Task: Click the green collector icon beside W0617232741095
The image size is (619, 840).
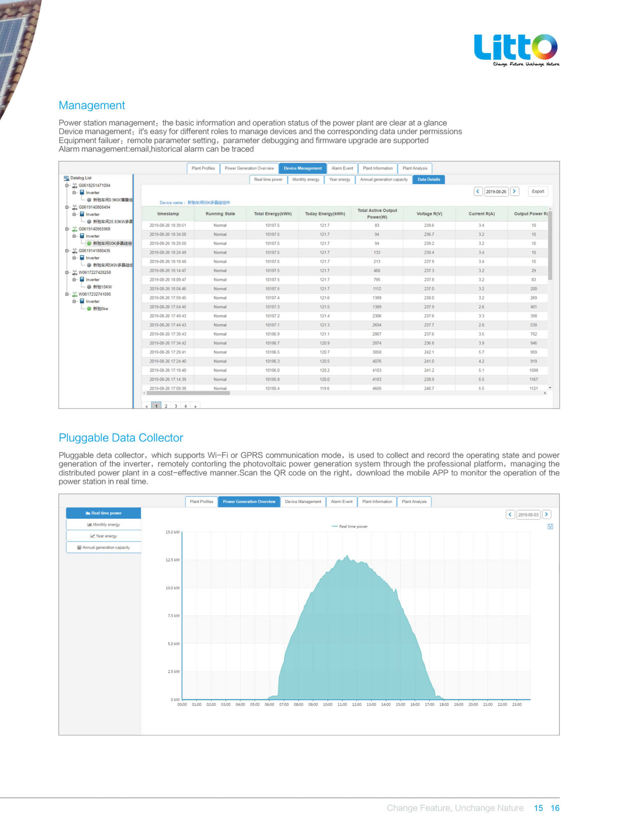Action: click(x=75, y=294)
